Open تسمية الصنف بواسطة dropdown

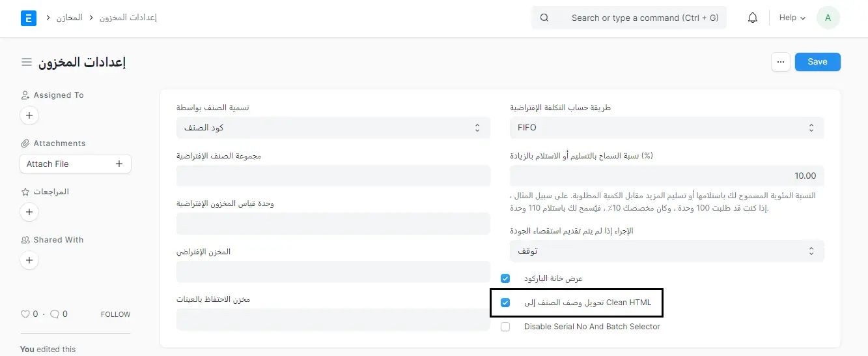pos(333,128)
